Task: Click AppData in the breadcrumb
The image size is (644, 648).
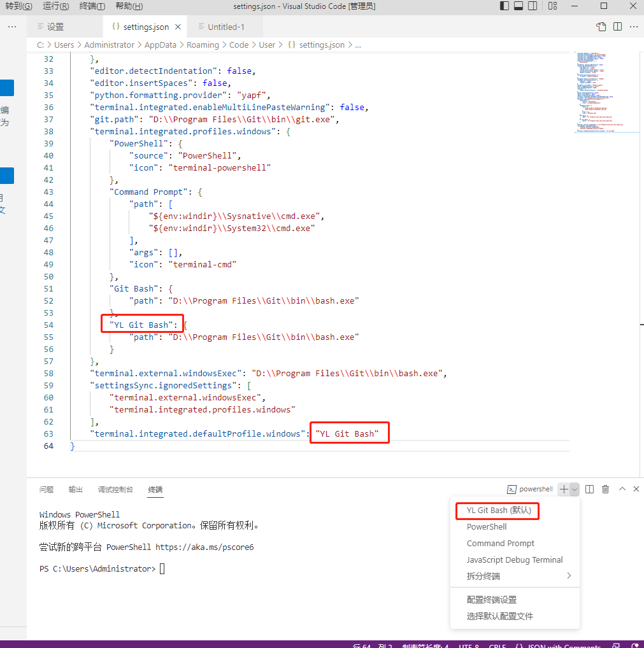Action: (x=160, y=45)
